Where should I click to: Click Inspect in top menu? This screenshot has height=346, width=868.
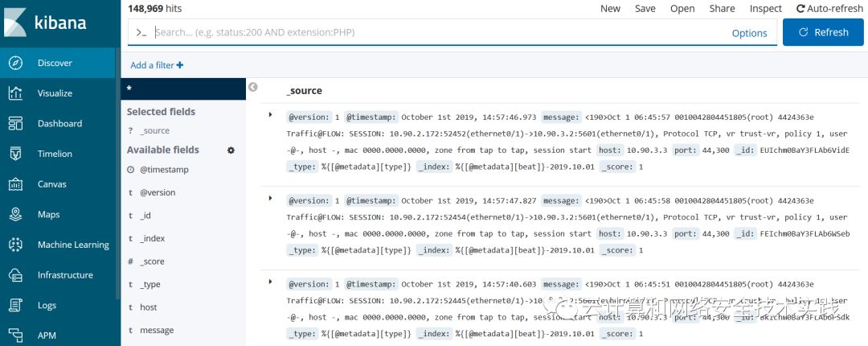[x=766, y=8]
